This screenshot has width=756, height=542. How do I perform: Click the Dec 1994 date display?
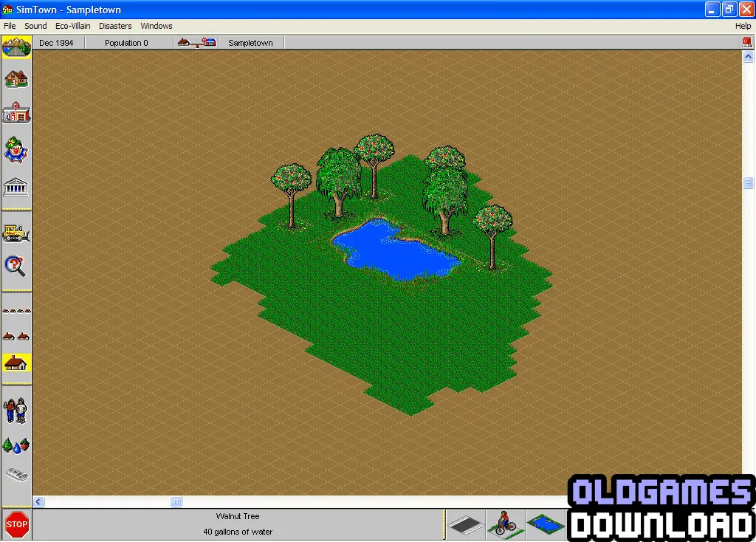pos(56,43)
